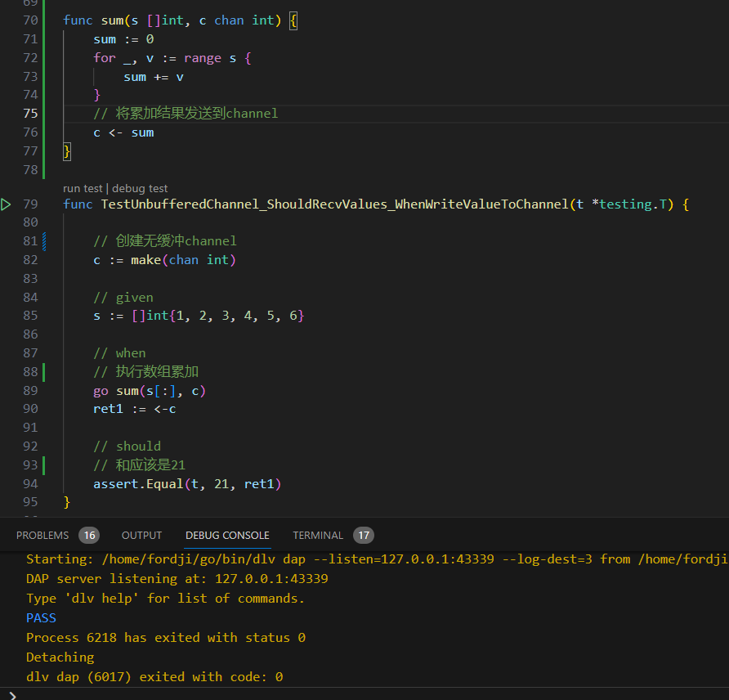The width and height of the screenshot is (729, 700).
Task: Click the testing.T type in the signature
Action: (629, 204)
